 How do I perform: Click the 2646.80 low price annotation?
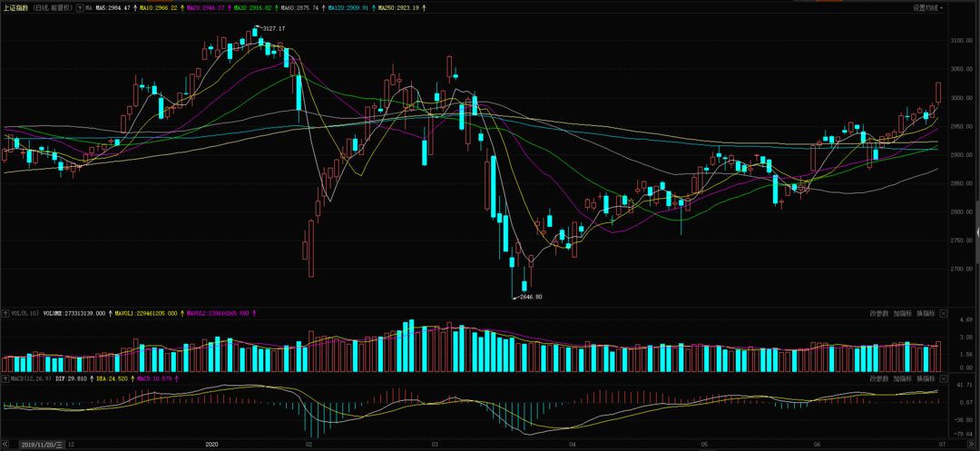pyautogui.click(x=531, y=297)
